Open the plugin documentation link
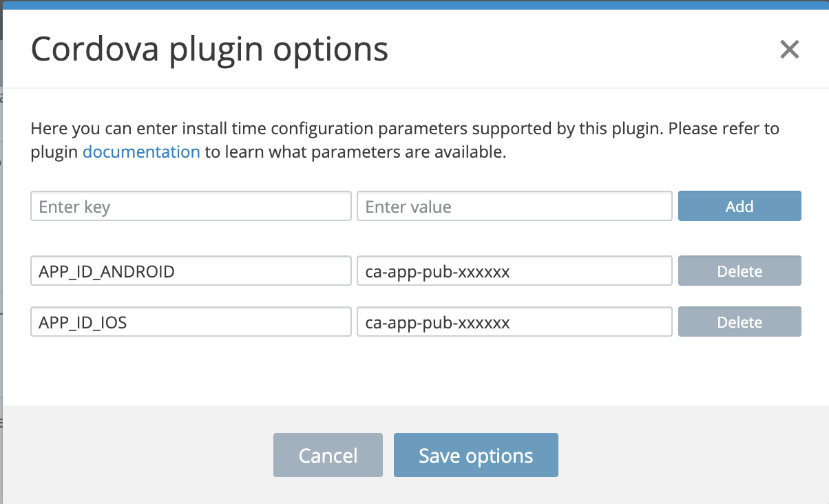Viewport: 829px width, 504px height. (x=141, y=152)
